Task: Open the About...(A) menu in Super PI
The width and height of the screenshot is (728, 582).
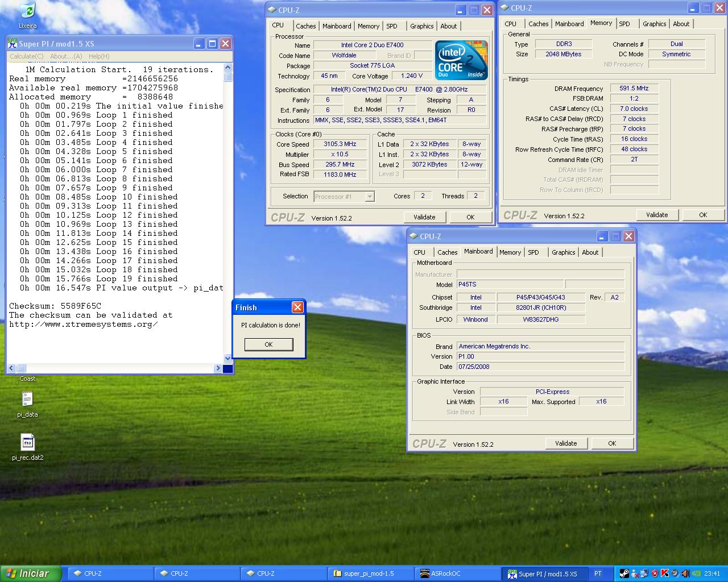Action: click(66, 56)
